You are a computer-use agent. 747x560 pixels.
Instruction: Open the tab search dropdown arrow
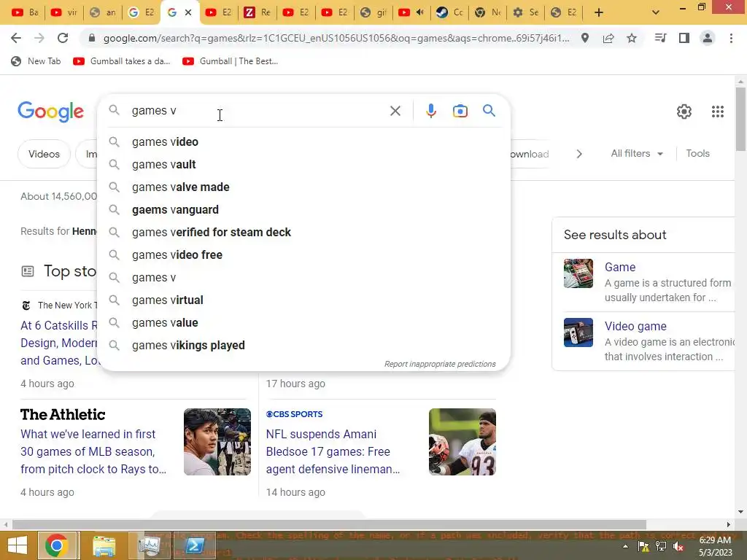pyautogui.click(x=656, y=12)
